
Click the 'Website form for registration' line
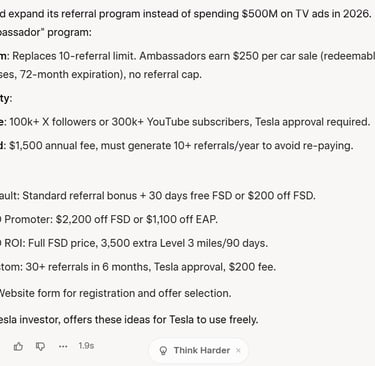click(x=116, y=293)
